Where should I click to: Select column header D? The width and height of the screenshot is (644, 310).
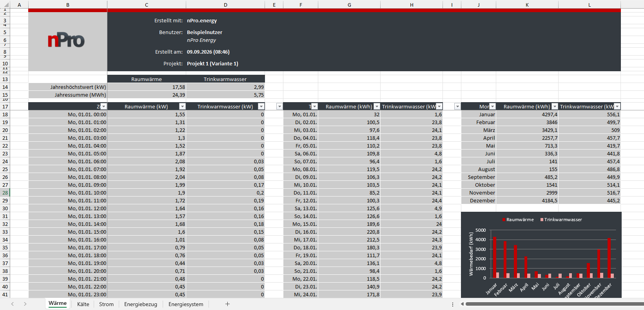pyautogui.click(x=225, y=5)
